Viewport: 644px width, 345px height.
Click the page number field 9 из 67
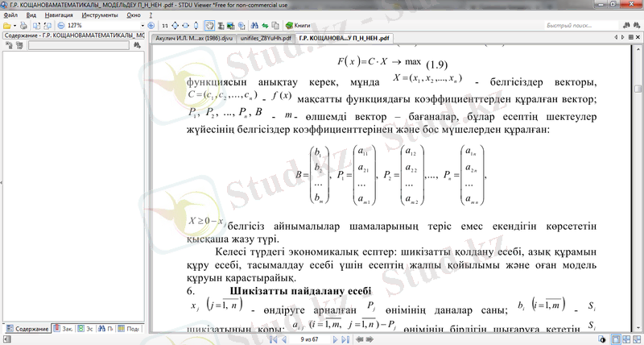(309, 339)
